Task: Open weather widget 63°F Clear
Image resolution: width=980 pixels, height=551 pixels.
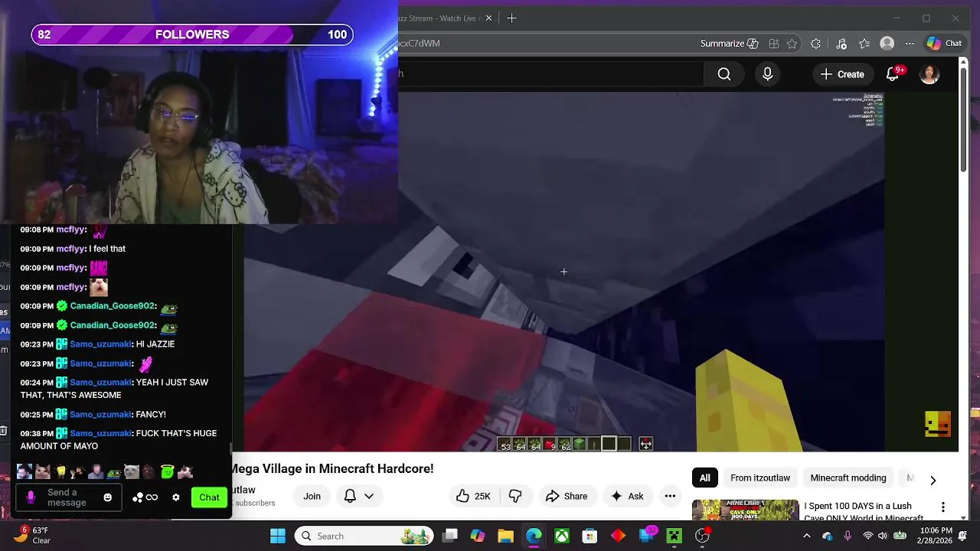Action: click(x=34, y=535)
